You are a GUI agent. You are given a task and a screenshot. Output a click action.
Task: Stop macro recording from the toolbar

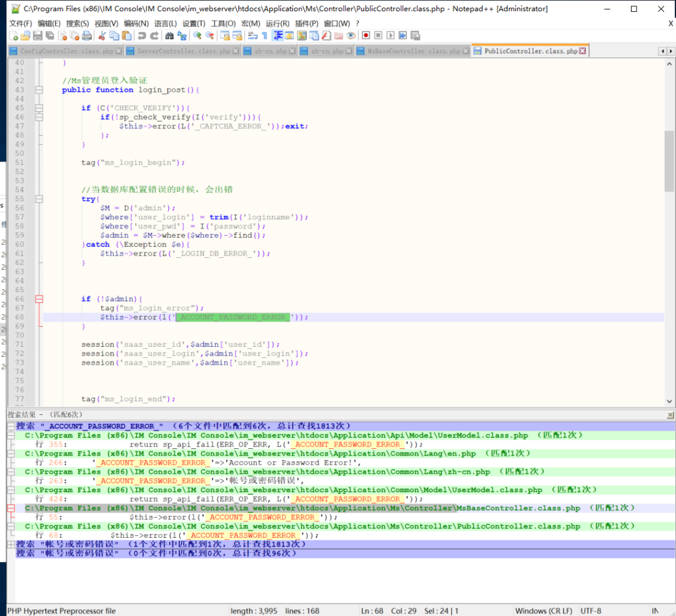378,36
